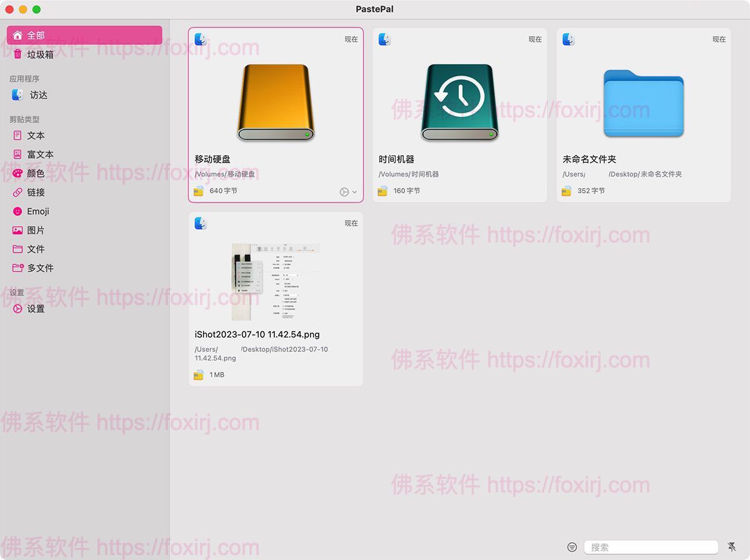750x560 pixels.
Task: Toggle the pin window icon
Action: 732,547
